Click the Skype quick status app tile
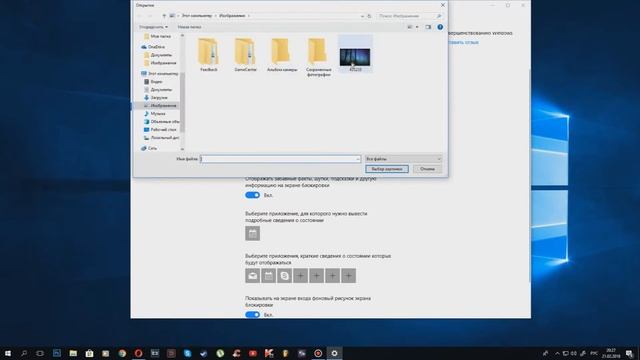Image resolution: width=640 pixels, height=360 pixels. (284, 276)
